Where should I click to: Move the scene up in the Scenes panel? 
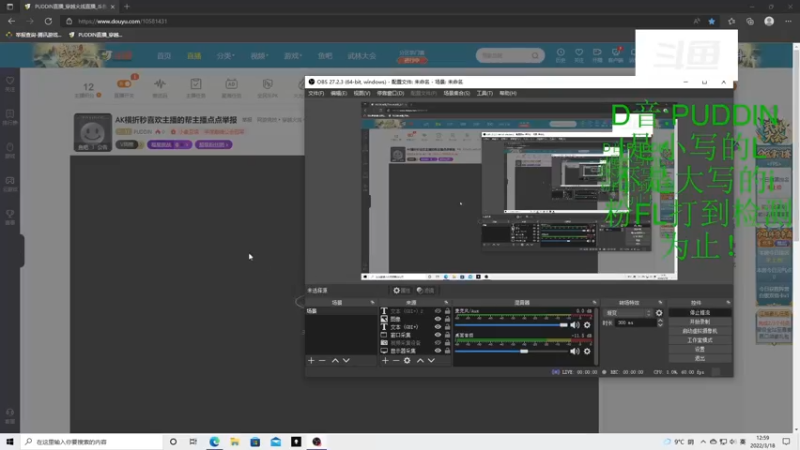(x=335, y=360)
